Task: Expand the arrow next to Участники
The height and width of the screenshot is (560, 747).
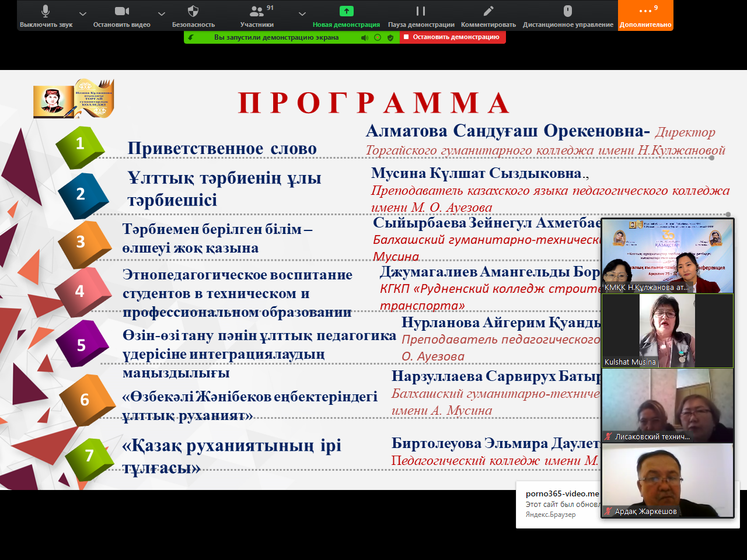Action: (302, 13)
